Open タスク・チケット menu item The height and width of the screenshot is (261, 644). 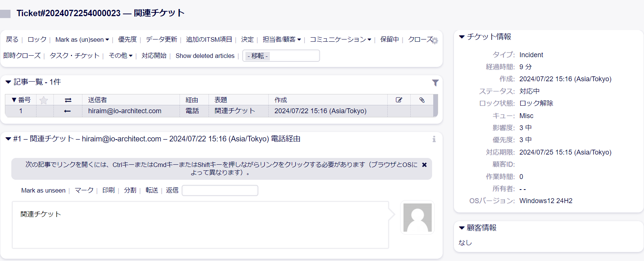coord(75,56)
